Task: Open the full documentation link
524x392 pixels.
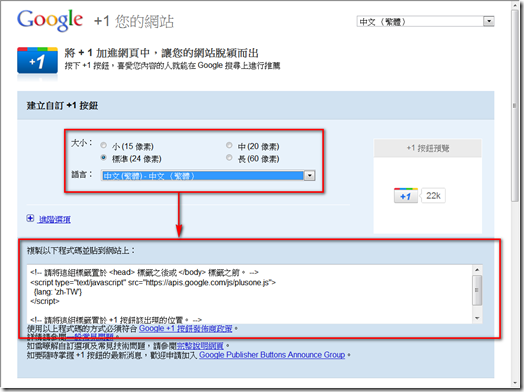Action: coord(200,346)
